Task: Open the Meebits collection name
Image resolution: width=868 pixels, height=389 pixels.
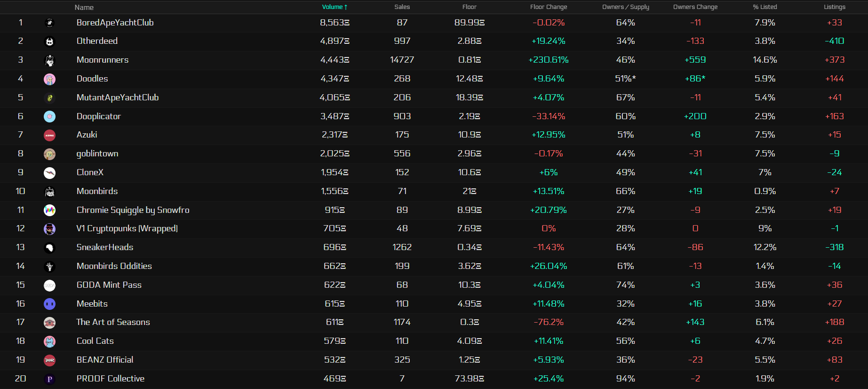Action: tap(92, 304)
